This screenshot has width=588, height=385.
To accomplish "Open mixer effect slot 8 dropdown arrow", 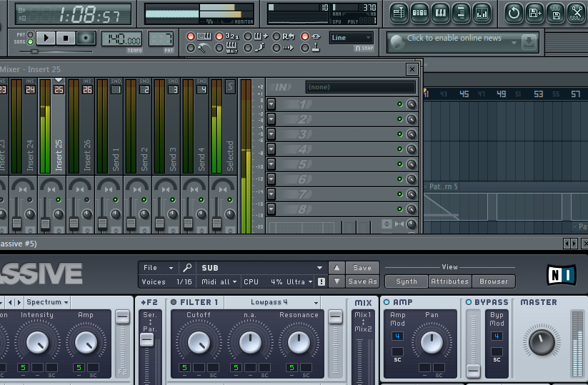I will [271, 209].
